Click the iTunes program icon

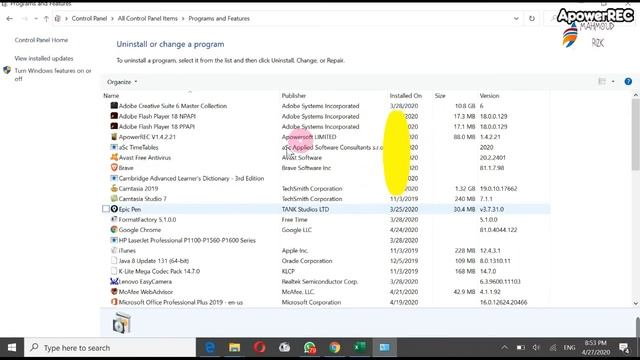[x=114, y=250]
